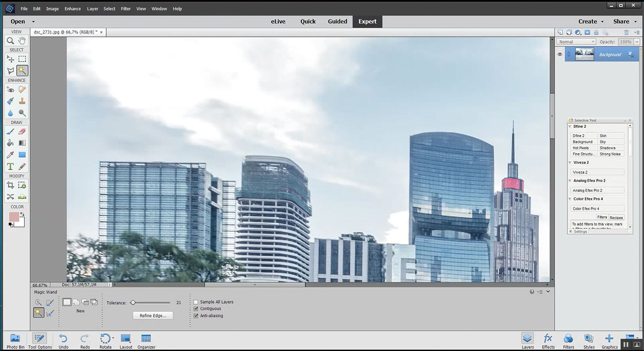Open the Effects panel
Viewport: 644px width, 351px height.
[548, 341]
